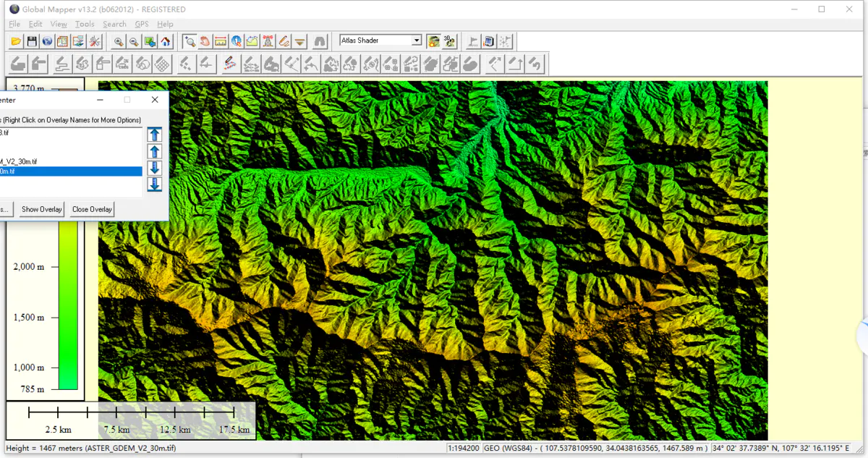Select the Measure ruler tool
This screenshot has height=458, width=868.
(221, 41)
